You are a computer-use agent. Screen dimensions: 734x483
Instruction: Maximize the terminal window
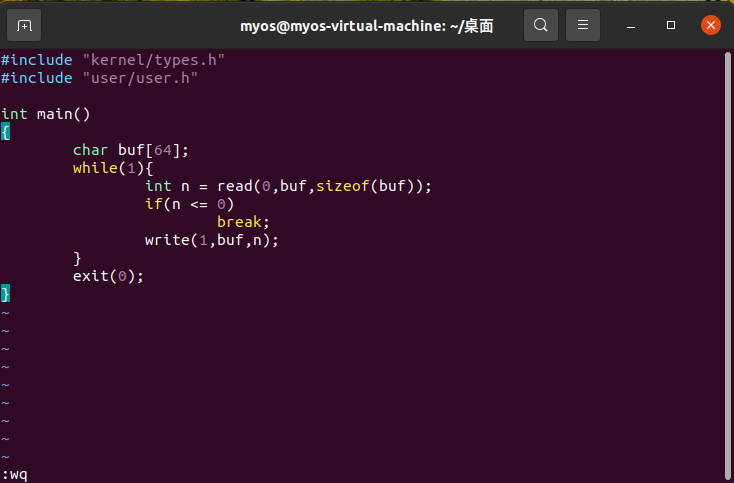tap(671, 25)
